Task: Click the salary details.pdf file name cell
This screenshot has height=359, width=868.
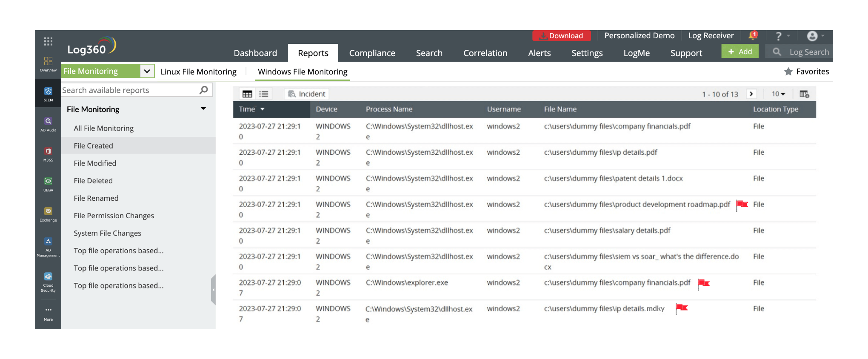Action: (607, 231)
